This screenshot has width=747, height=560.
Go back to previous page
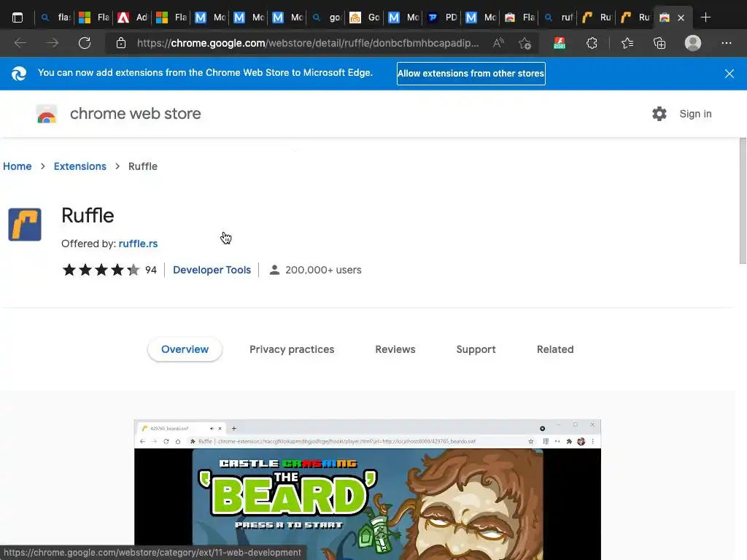(x=20, y=43)
